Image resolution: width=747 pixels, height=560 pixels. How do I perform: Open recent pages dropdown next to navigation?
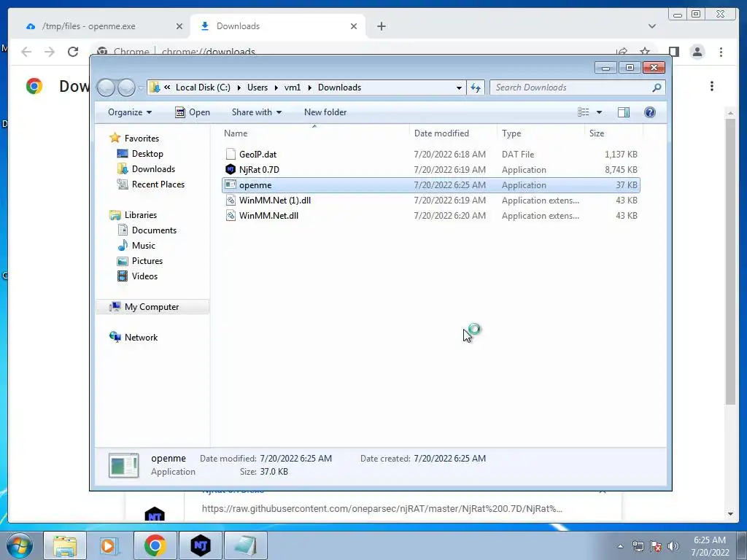(x=141, y=88)
